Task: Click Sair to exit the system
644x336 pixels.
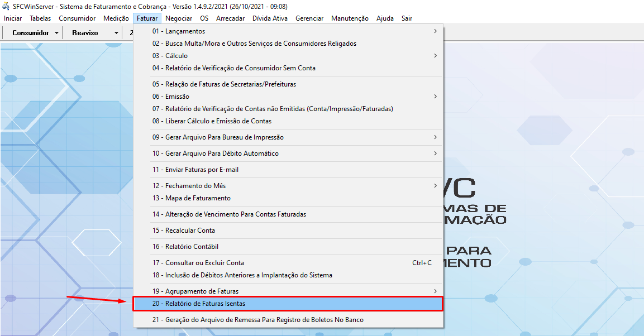Action: point(406,18)
